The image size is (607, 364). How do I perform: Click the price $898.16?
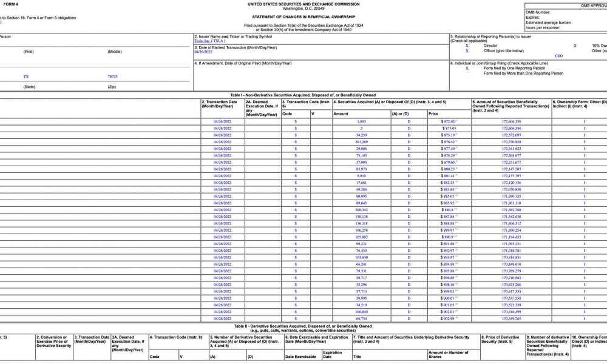pyautogui.click(x=448, y=285)
